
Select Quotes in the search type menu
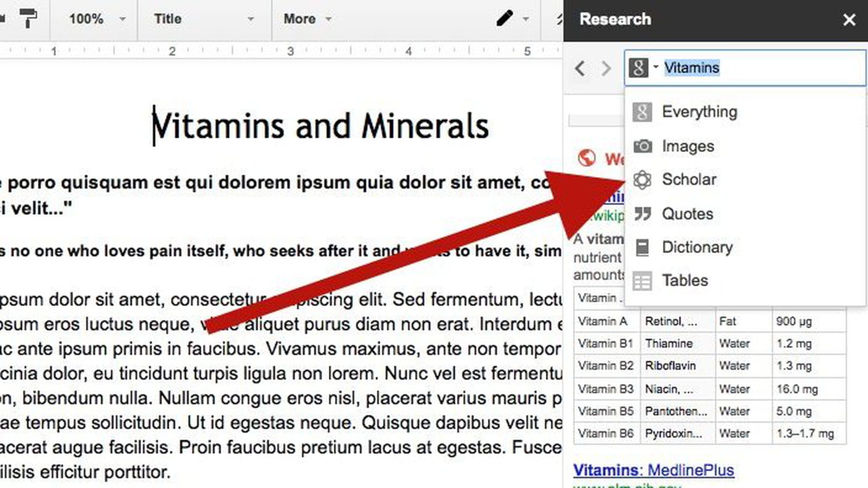(745, 214)
